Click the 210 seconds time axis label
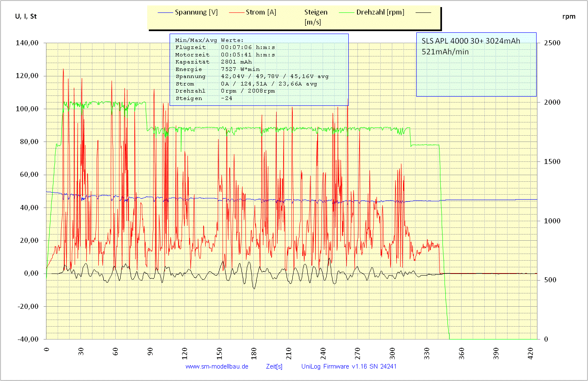 click(289, 354)
